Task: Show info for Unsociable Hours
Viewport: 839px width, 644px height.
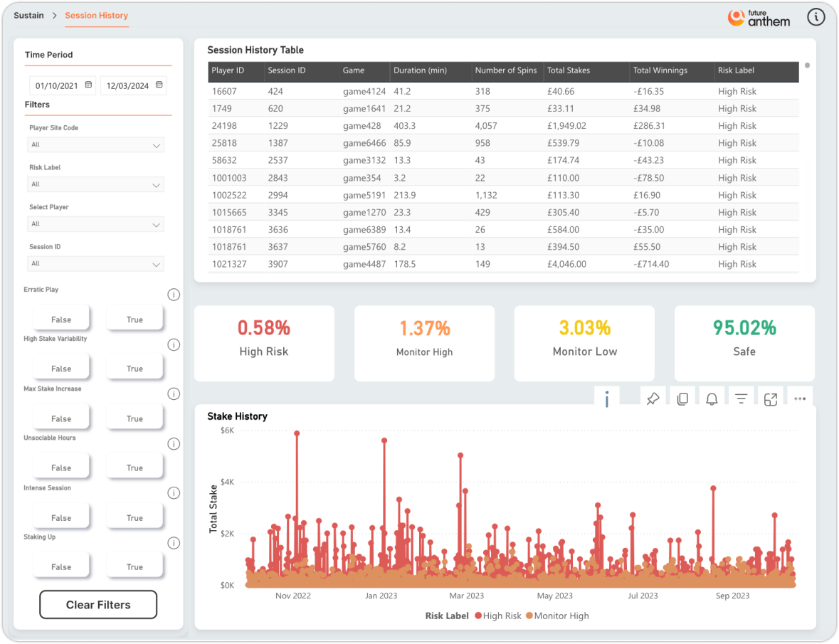Action: pyautogui.click(x=174, y=444)
